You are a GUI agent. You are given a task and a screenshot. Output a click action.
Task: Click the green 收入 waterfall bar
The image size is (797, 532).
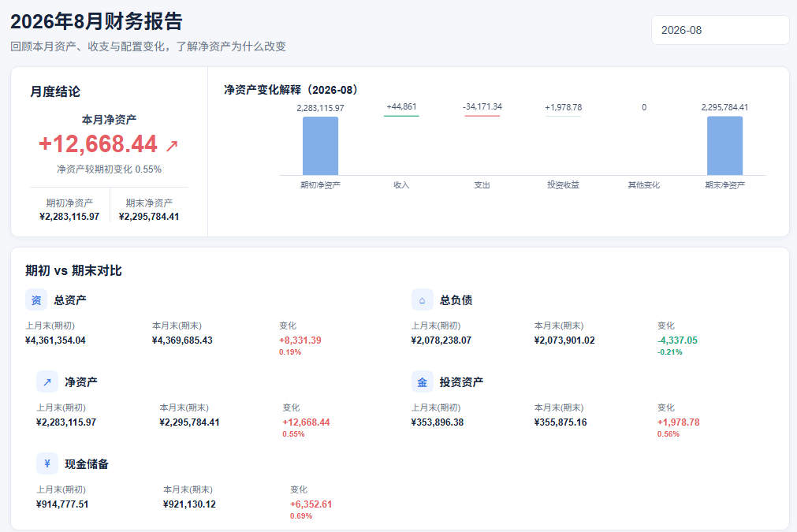[401, 116]
